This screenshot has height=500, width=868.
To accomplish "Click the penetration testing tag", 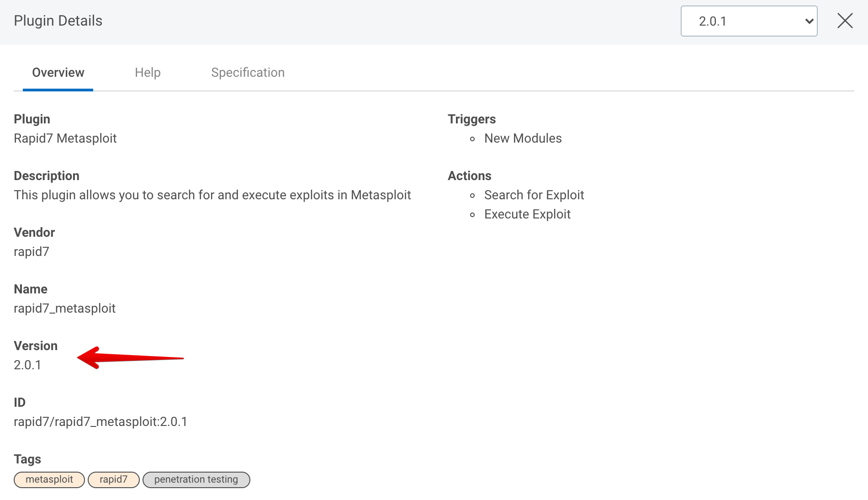I will click(x=196, y=479).
